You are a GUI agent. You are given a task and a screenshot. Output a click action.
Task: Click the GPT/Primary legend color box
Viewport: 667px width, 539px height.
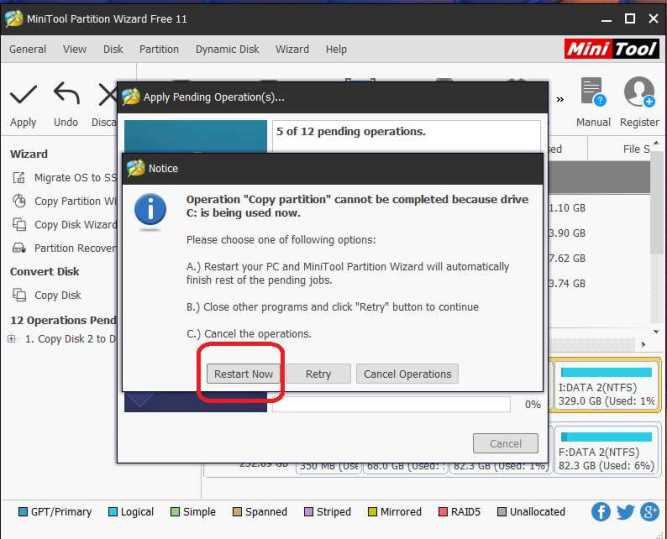coord(23,511)
